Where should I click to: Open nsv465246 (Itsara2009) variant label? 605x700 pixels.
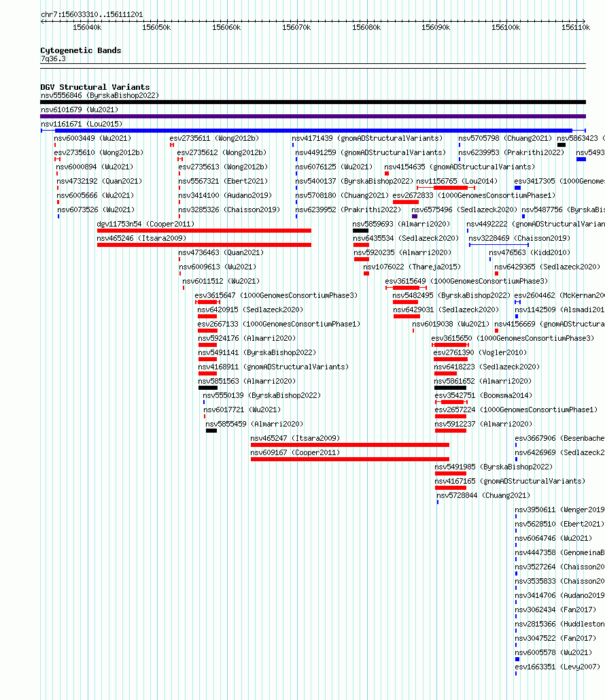point(141,238)
